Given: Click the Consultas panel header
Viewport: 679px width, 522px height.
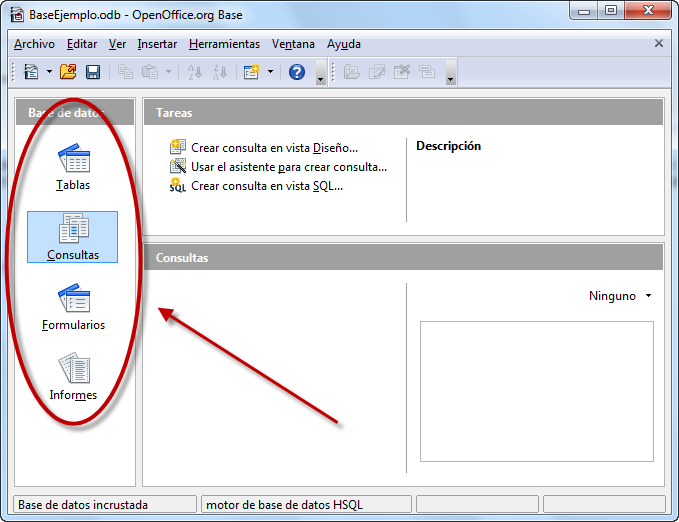Looking at the screenshot, I should tap(403, 257).
